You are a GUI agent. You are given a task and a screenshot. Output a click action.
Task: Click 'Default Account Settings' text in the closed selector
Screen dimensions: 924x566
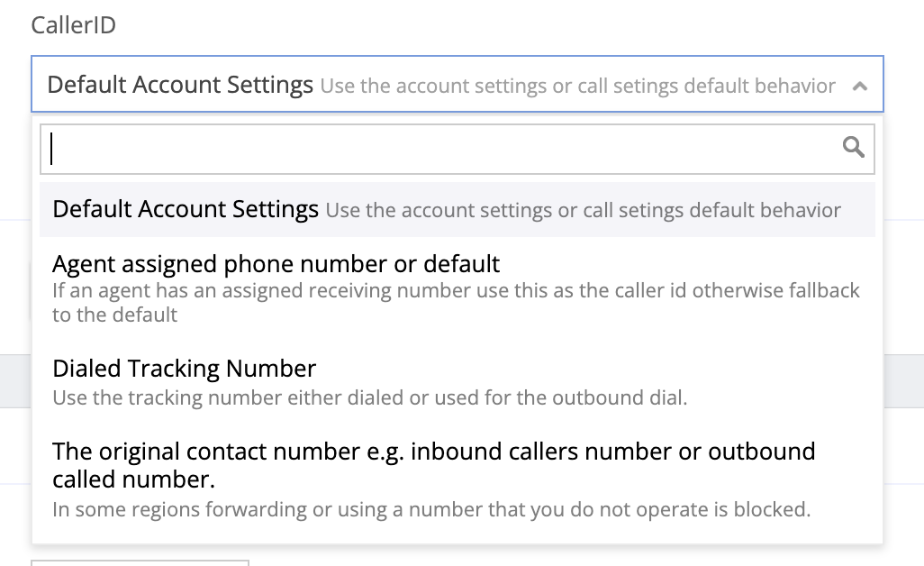pyautogui.click(x=180, y=86)
